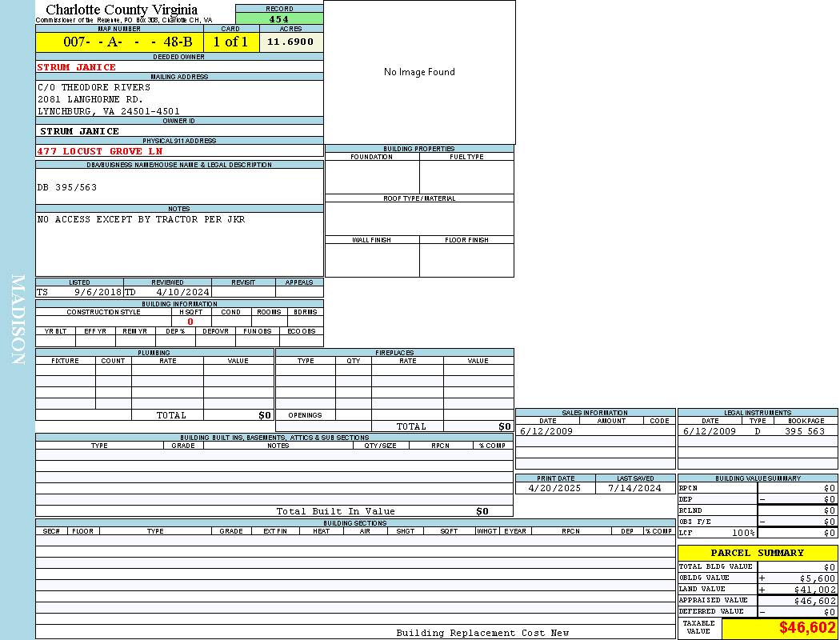
Task: Click the physical address 477 Locust Grove Ln
Action: click(100, 151)
